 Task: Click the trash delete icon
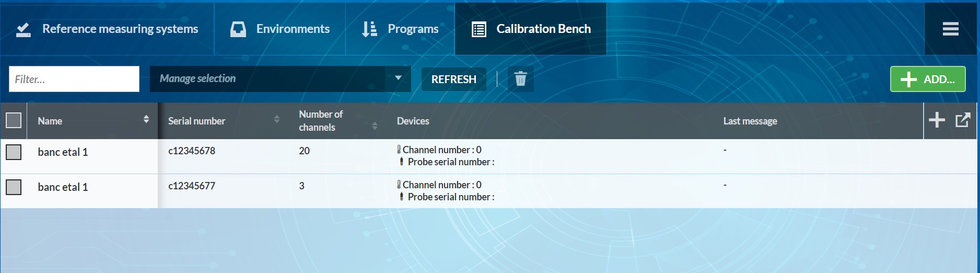click(520, 79)
